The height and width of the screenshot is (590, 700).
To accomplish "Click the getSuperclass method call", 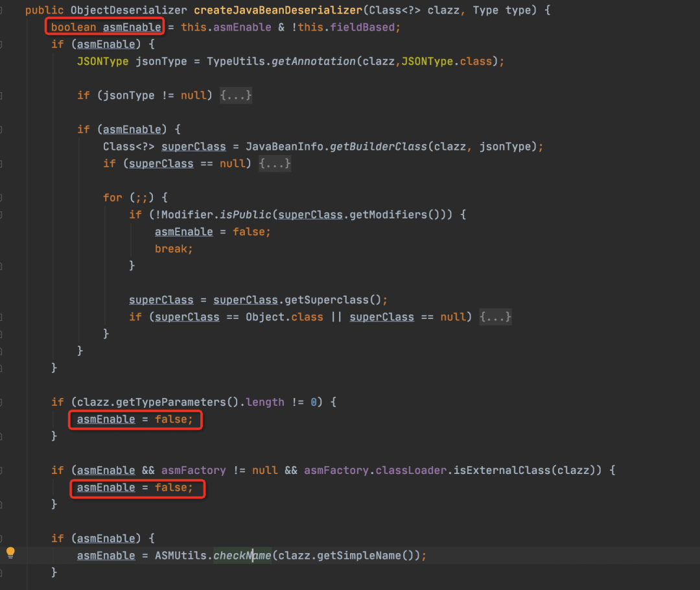I will [326, 300].
